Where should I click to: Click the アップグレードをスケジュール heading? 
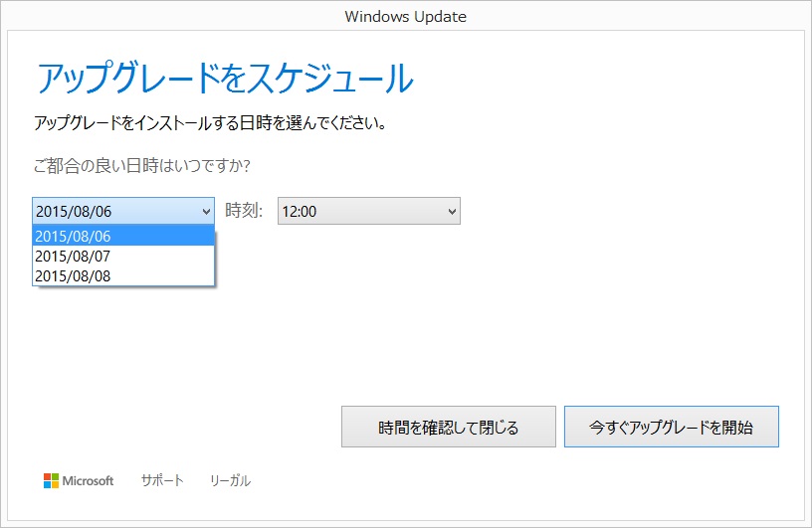[225, 79]
